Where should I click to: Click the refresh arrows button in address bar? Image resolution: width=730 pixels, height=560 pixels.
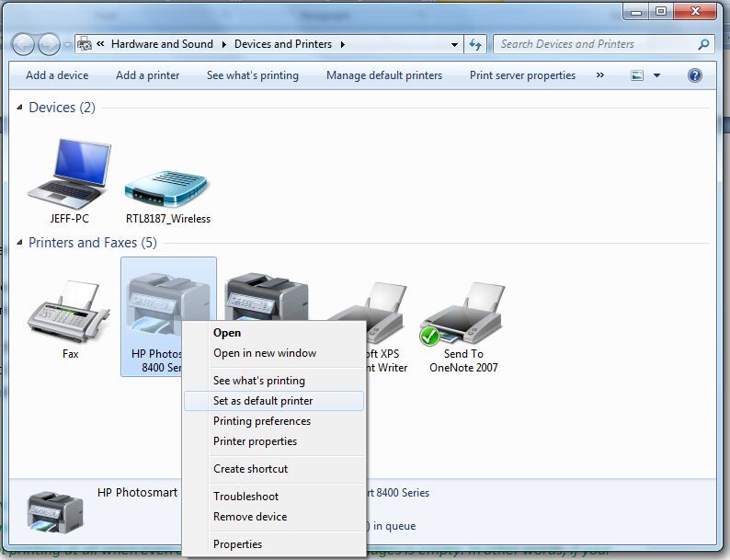475,45
